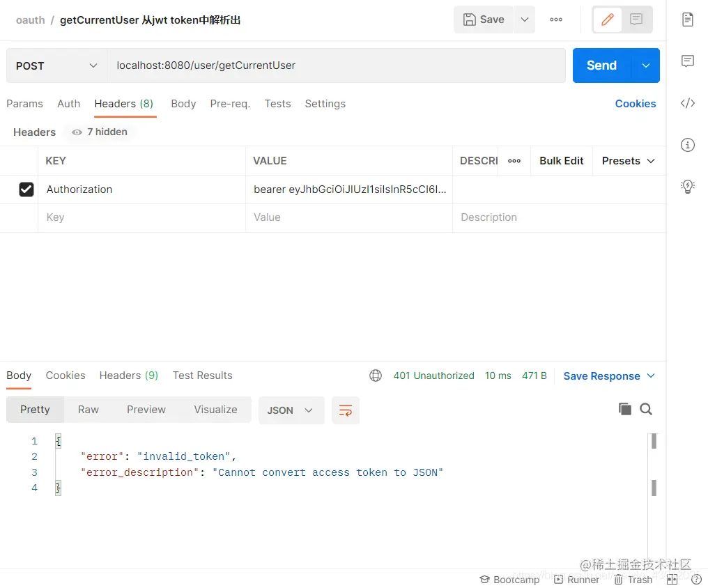The image size is (708, 588).
Task: Open Runner in the status bar
Action: click(576, 580)
